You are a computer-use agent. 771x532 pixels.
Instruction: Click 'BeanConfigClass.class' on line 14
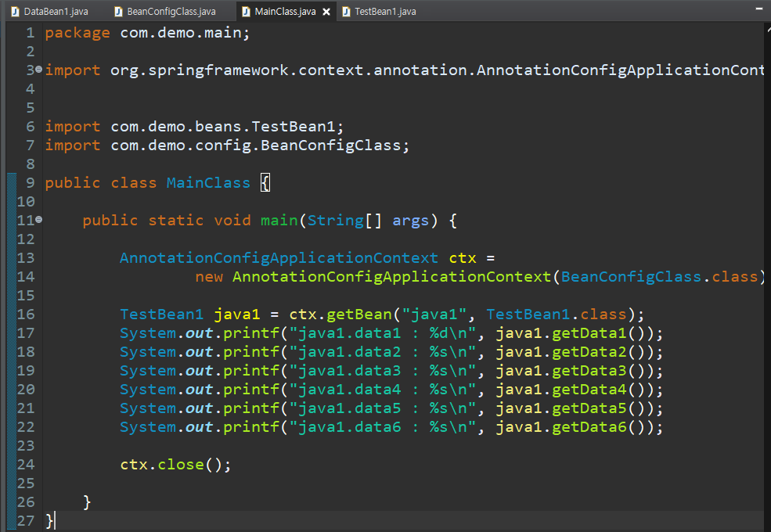coord(659,277)
